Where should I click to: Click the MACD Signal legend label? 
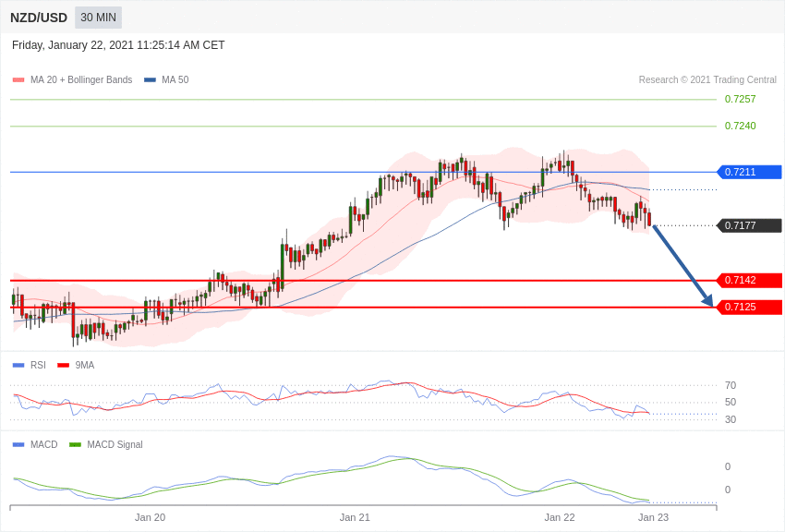coord(115,444)
